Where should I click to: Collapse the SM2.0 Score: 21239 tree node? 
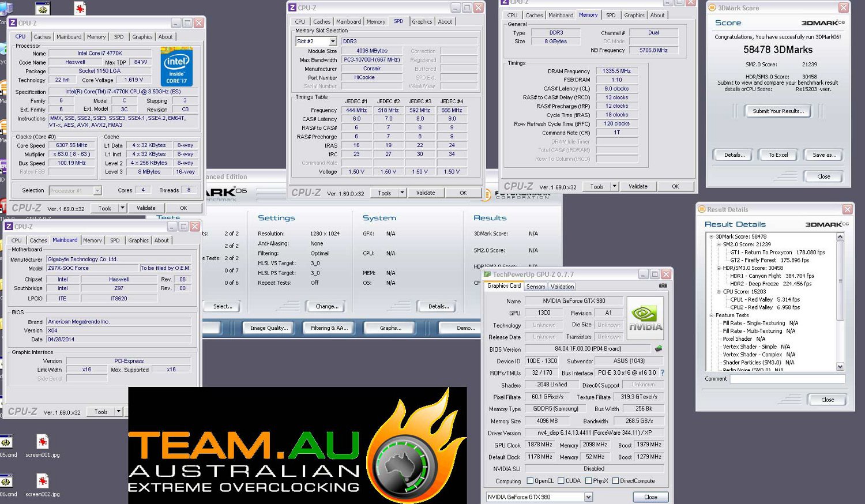(x=719, y=245)
